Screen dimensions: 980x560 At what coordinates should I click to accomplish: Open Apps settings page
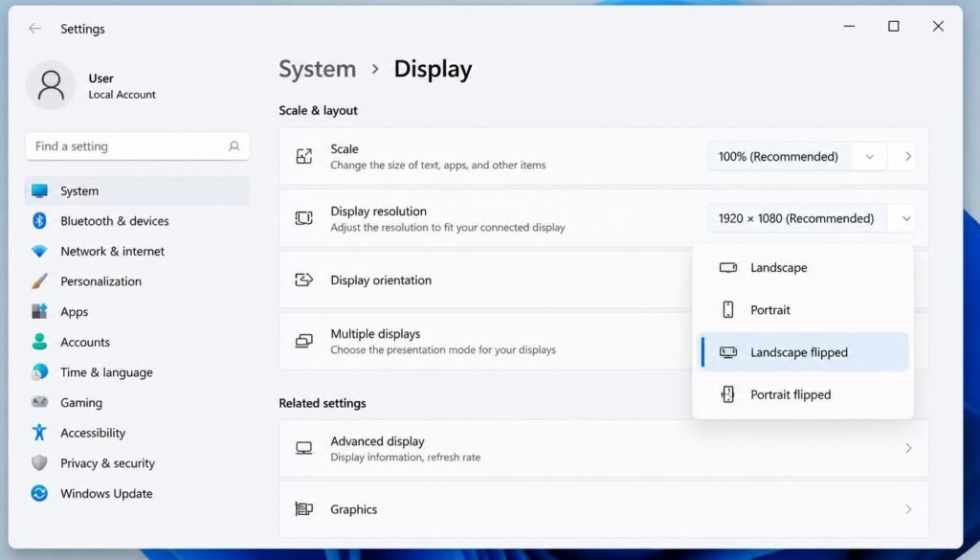click(137, 311)
